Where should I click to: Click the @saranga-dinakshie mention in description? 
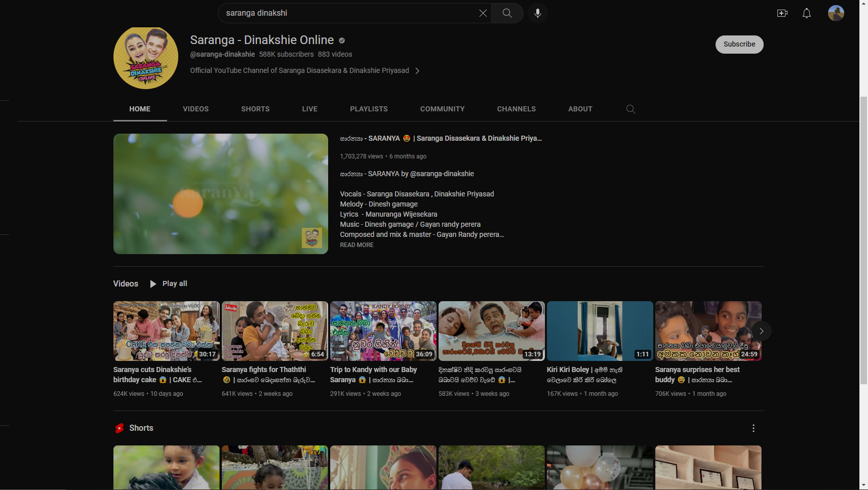coord(442,174)
